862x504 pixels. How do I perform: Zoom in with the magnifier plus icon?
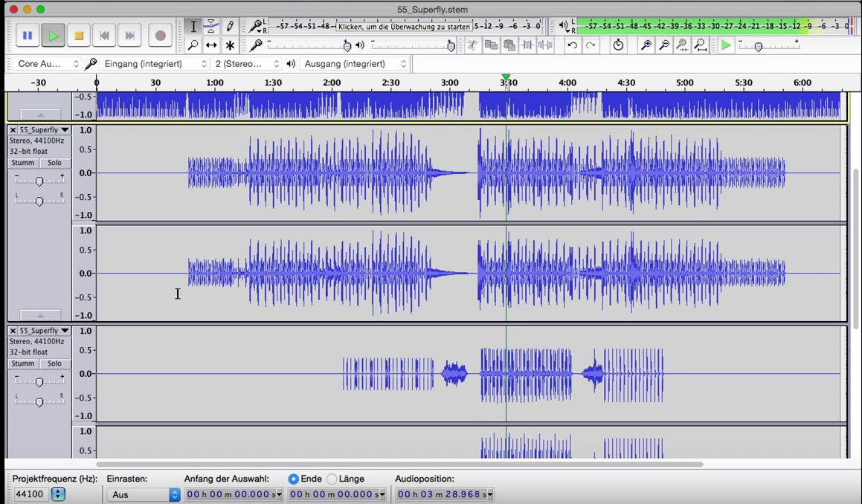(x=646, y=45)
